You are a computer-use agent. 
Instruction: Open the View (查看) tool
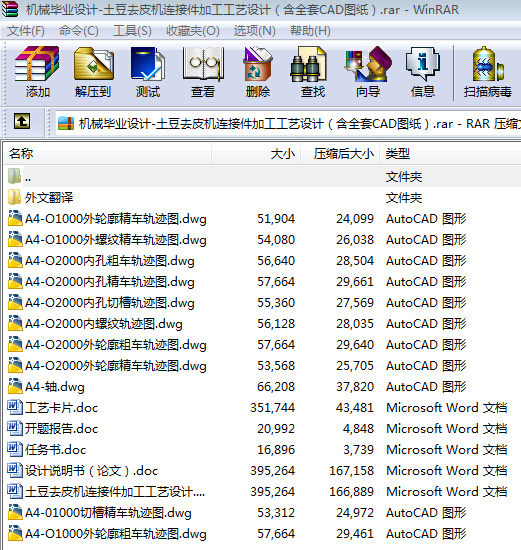coord(203,72)
